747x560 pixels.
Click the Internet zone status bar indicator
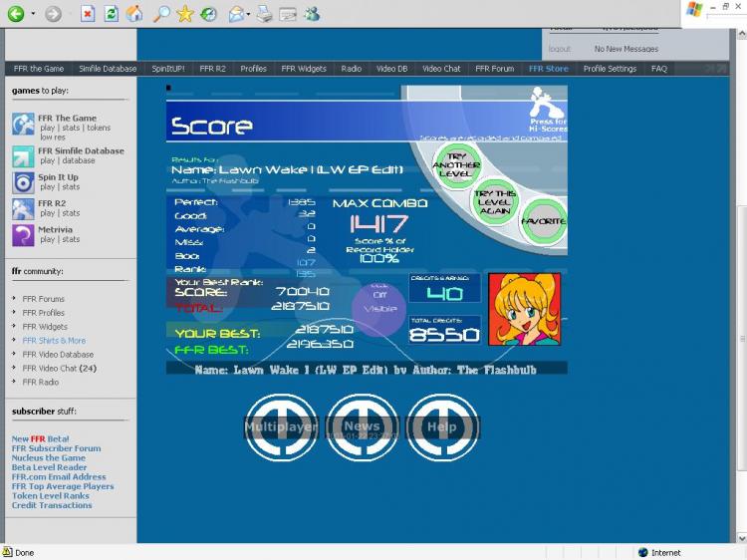tap(659, 552)
